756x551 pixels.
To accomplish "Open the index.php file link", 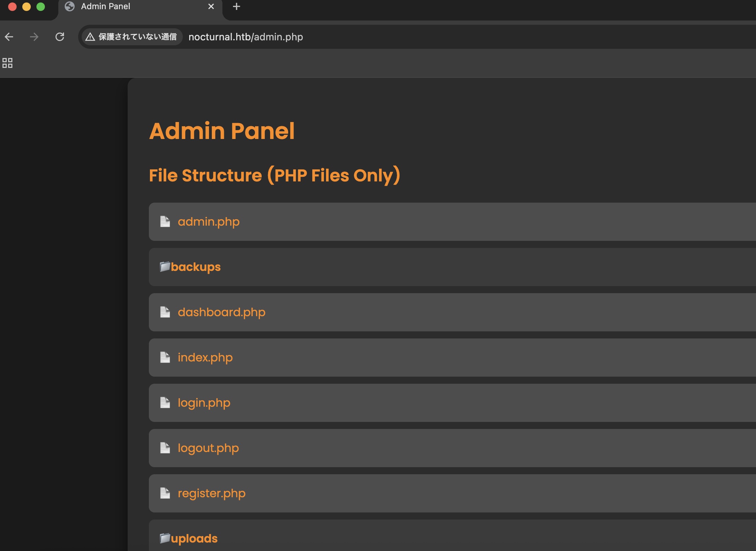I will coord(205,358).
